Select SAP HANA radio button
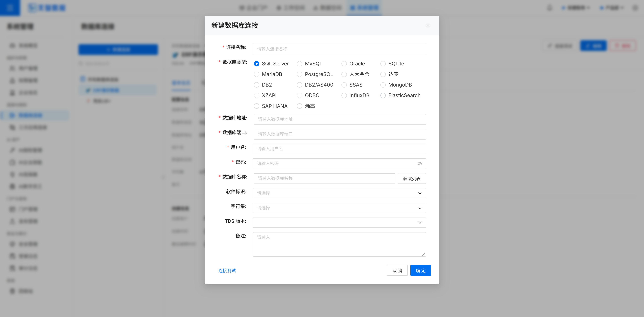The image size is (644, 317). pos(256,106)
